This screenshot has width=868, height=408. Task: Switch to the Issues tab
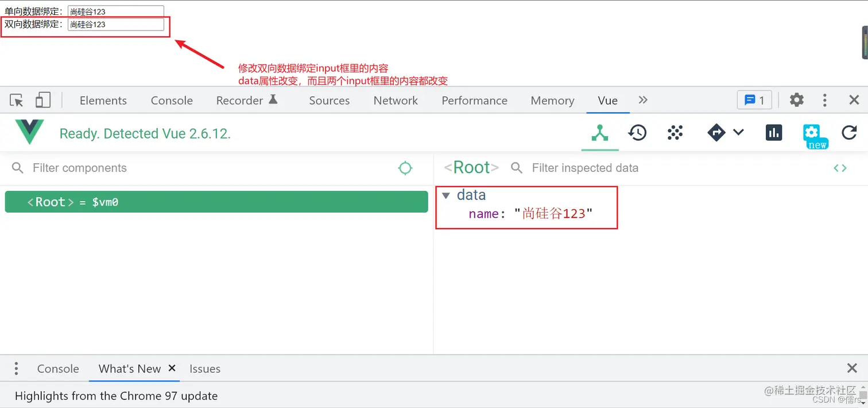point(205,368)
